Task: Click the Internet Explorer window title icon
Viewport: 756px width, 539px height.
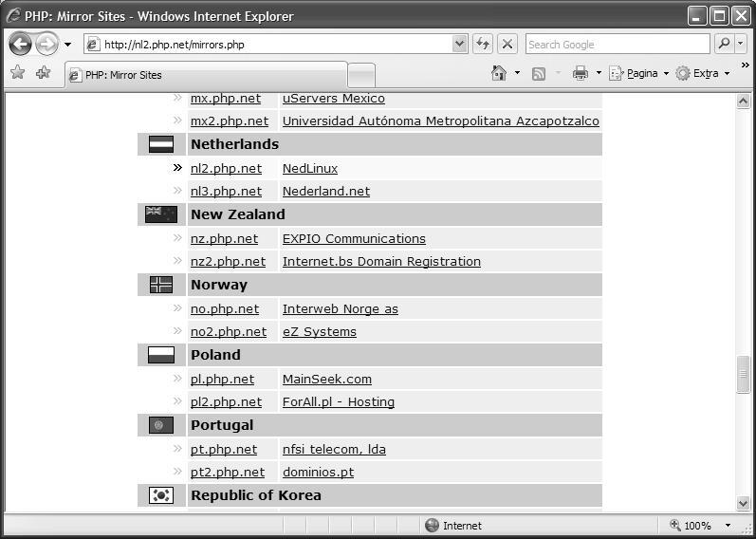Action: (x=13, y=15)
